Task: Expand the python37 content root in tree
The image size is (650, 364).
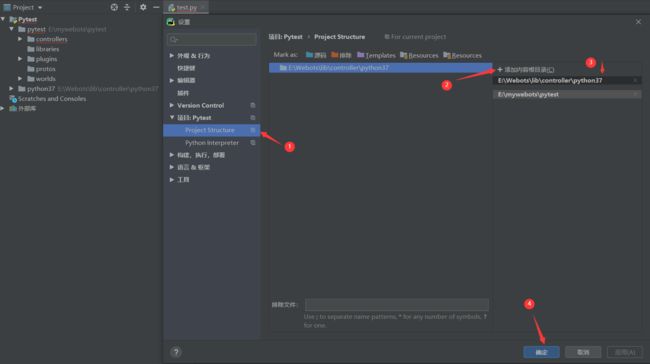Action: coord(12,88)
